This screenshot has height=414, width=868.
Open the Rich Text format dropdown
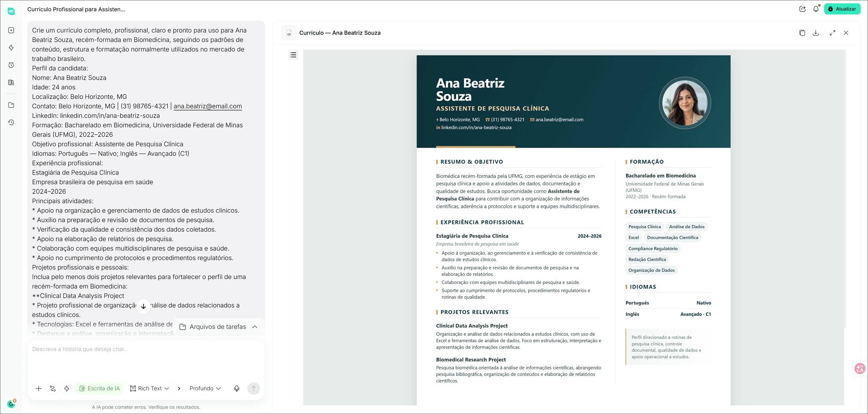(150, 388)
